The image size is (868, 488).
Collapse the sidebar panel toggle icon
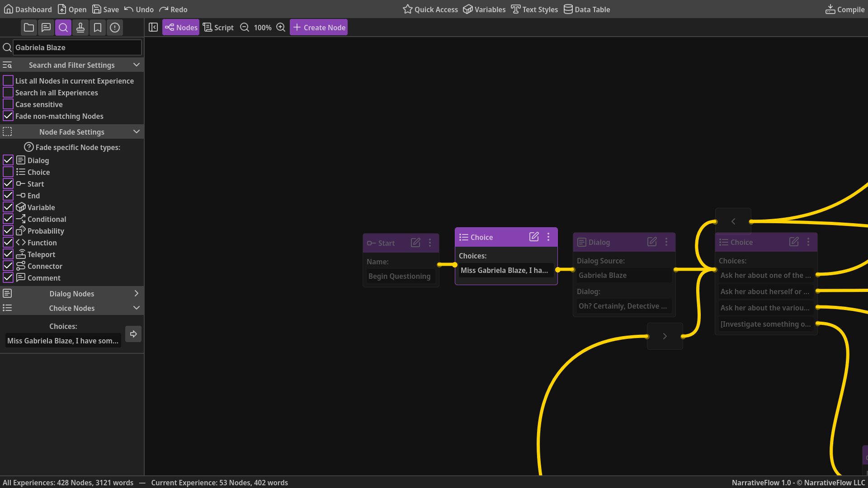pos(153,28)
